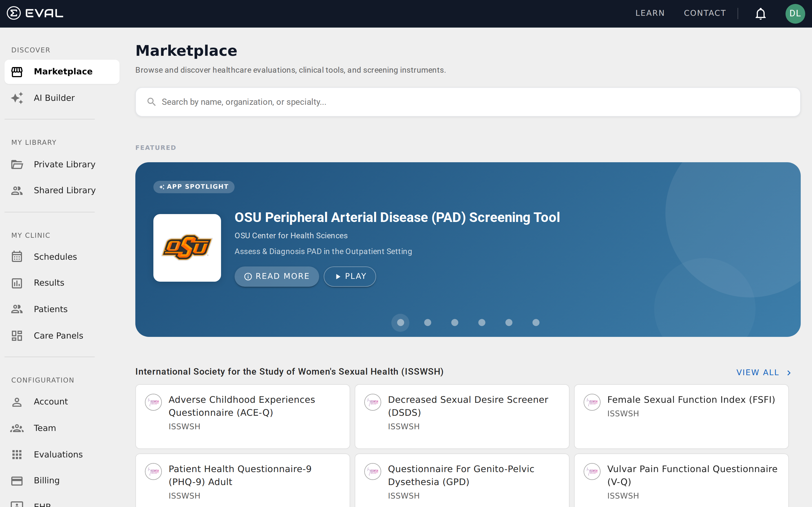Open the CONTACT menu item

coord(705,13)
